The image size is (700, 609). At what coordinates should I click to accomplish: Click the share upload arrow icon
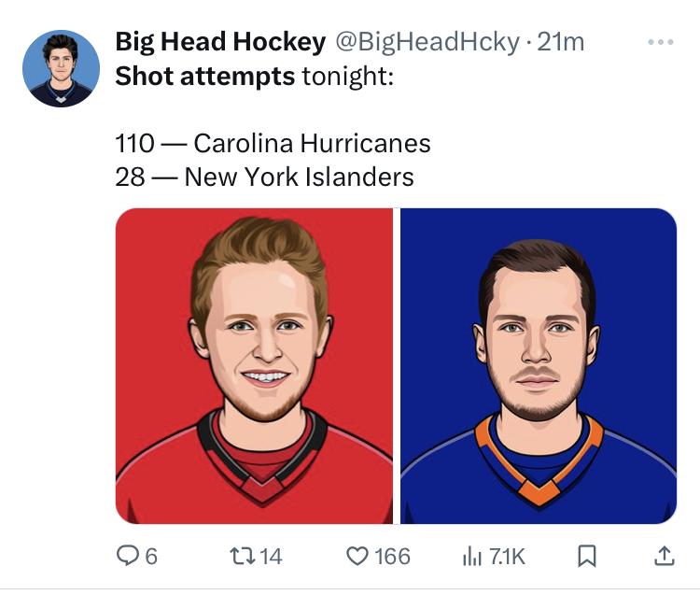[x=663, y=556]
